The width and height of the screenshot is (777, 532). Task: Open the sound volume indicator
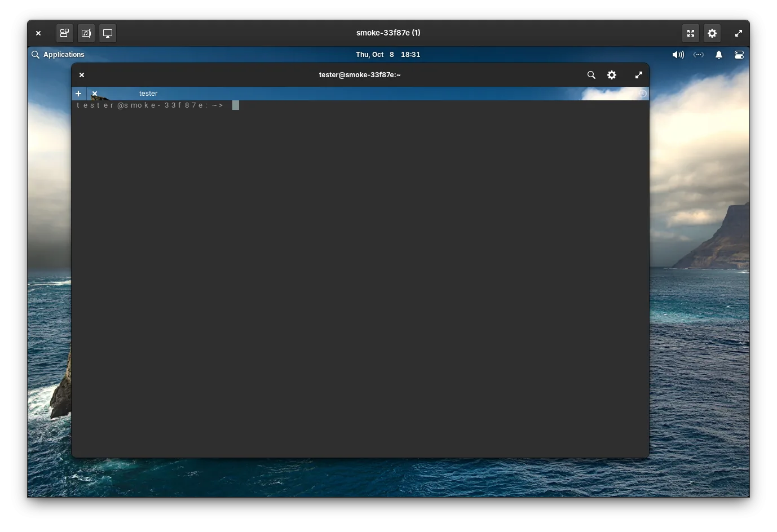pos(678,55)
